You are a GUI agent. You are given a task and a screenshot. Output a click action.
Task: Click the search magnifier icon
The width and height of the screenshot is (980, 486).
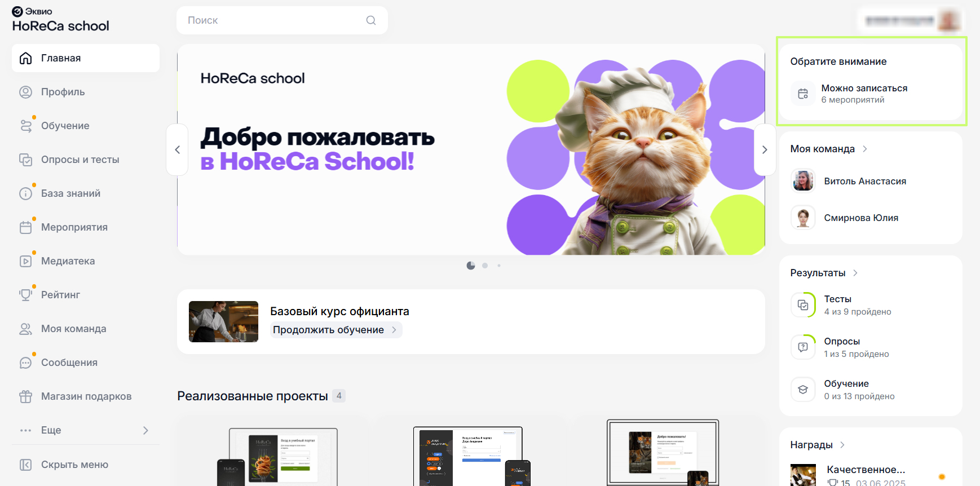[x=371, y=20]
